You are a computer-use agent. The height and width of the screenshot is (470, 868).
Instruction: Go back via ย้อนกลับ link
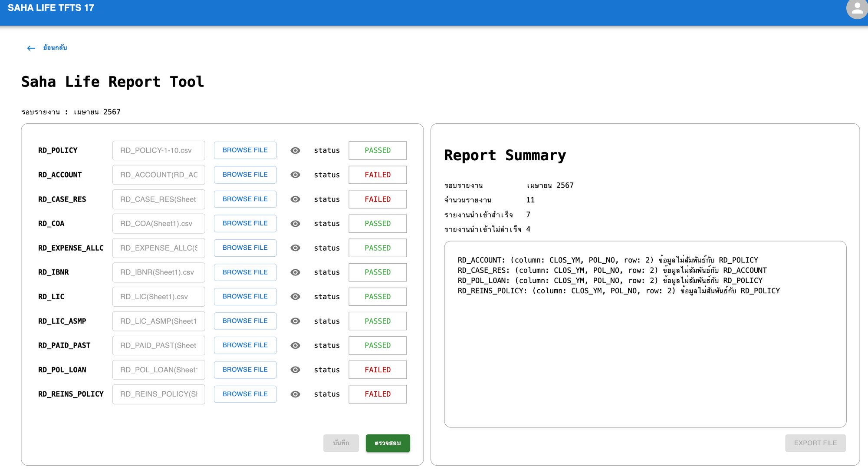[55, 48]
